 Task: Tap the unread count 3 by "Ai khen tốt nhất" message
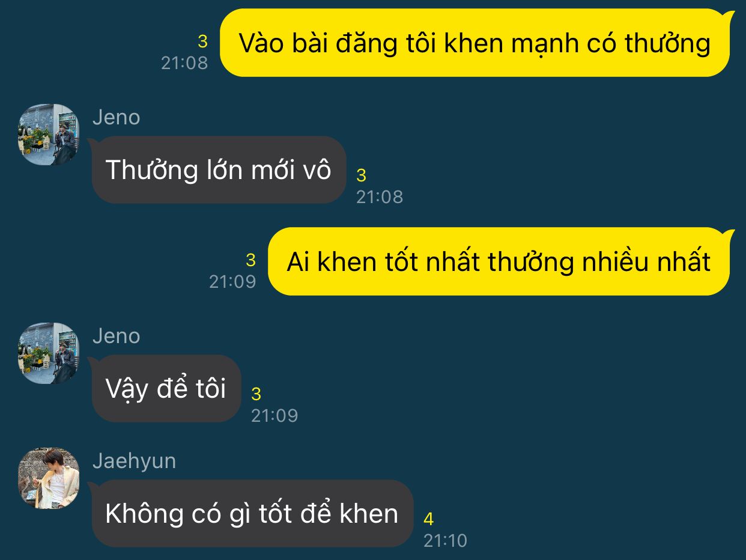(250, 260)
